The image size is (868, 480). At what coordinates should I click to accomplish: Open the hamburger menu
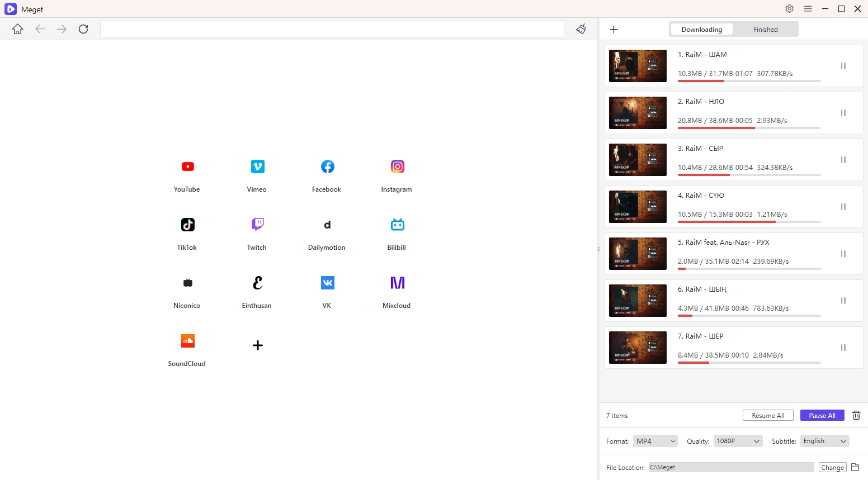[808, 9]
